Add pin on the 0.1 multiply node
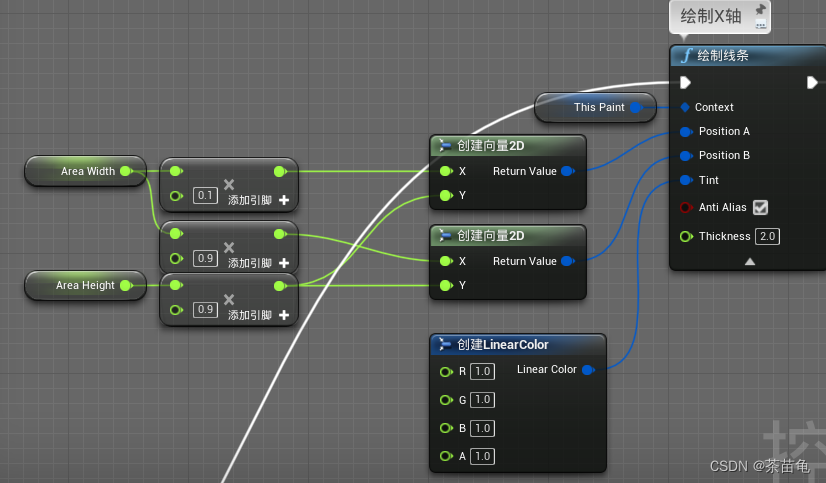Image resolution: width=826 pixels, height=483 pixels. tap(284, 200)
